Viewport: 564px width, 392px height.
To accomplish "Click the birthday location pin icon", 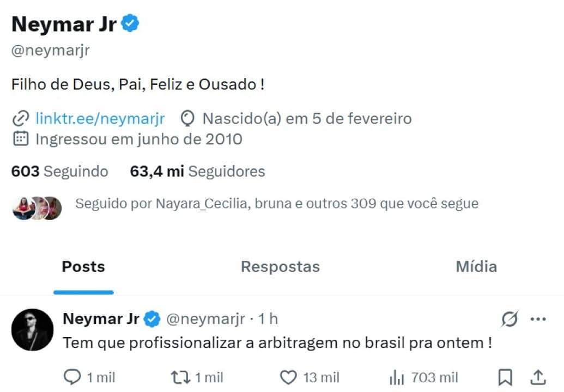I will (187, 119).
